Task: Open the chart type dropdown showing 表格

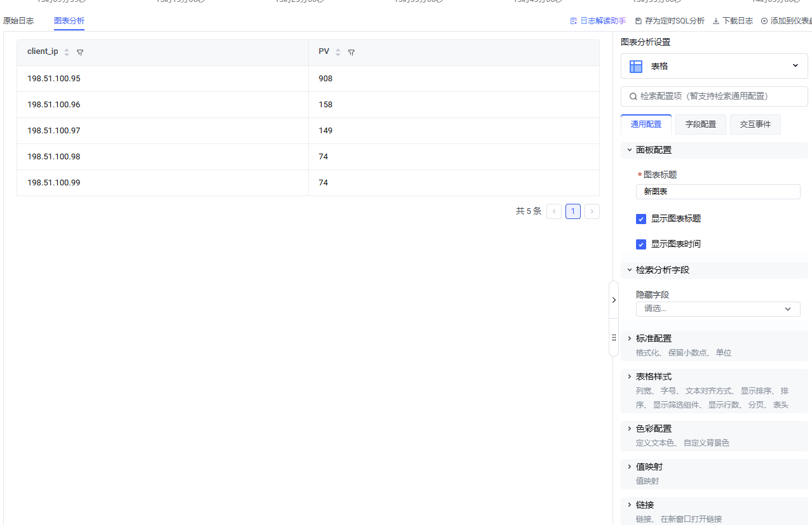Action: 714,66
